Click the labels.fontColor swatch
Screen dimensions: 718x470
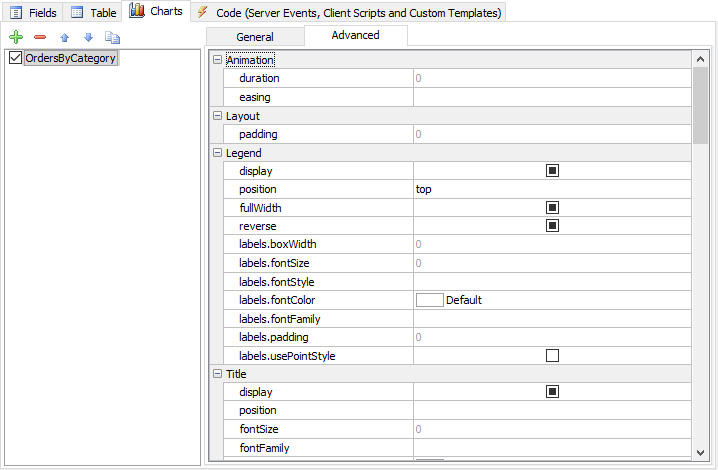tap(429, 300)
